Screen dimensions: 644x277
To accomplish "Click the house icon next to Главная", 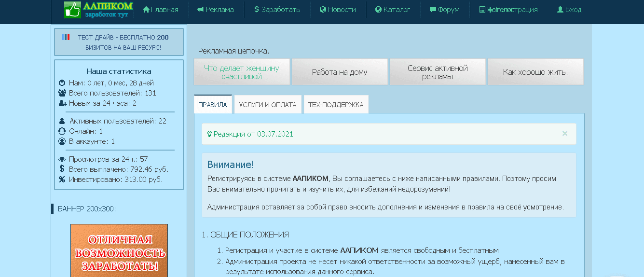I will tap(146, 10).
